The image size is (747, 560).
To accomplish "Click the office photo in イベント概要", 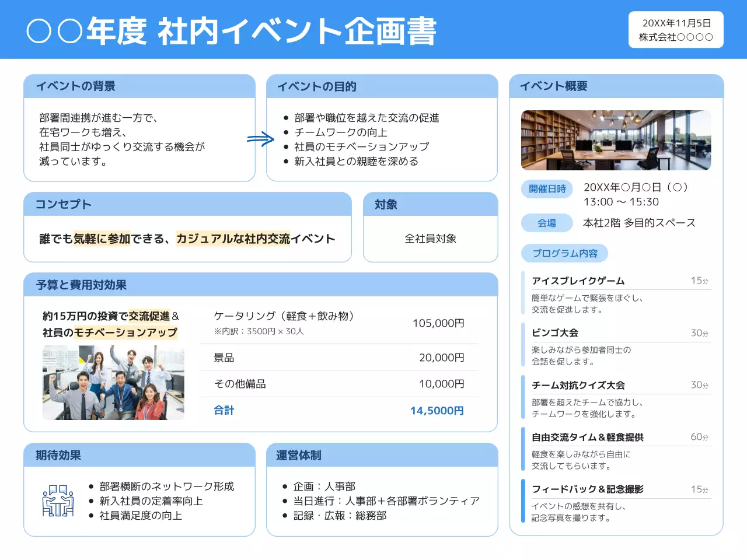I will tap(616, 141).
